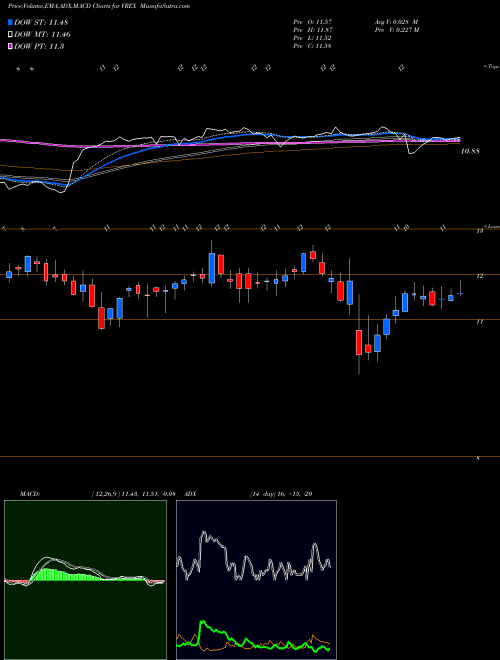500x660 pixels.
Task: Click the 13 price axis label
Action: coord(479,231)
